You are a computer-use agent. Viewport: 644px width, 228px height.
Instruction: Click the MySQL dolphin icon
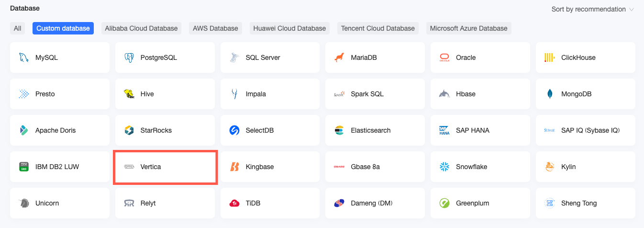(23, 57)
